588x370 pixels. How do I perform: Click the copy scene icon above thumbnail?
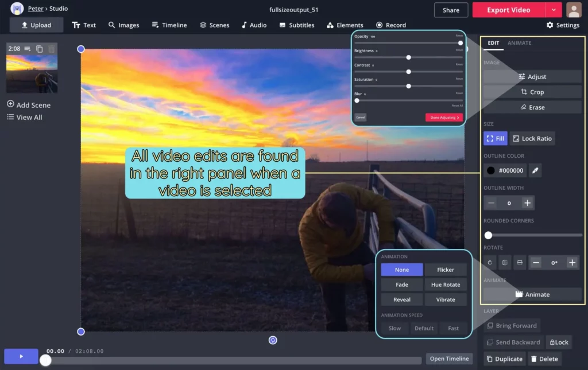point(40,49)
